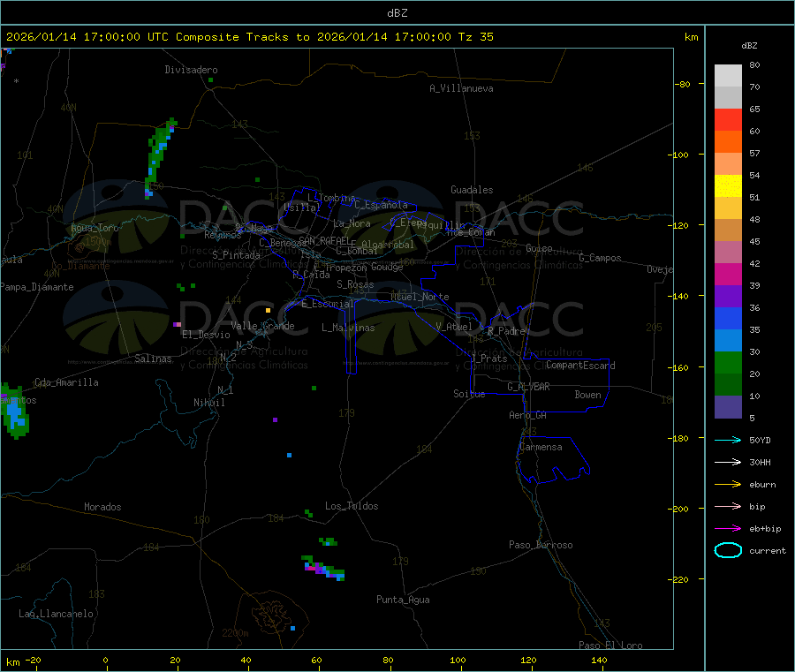Click the Nihuil label
Viewport: 795px width, 672px height.
208,403
